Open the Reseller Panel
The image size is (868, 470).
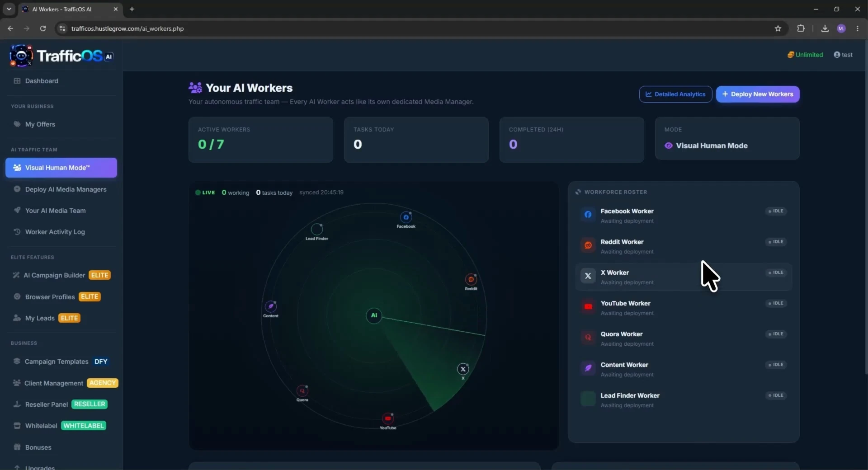pos(61,404)
